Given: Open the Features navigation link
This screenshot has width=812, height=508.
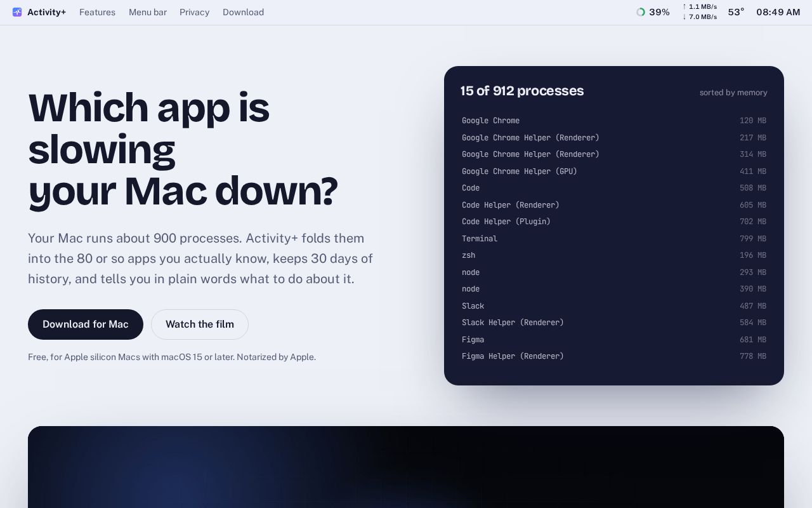Looking at the screenshot, I should tap(97, 12).
